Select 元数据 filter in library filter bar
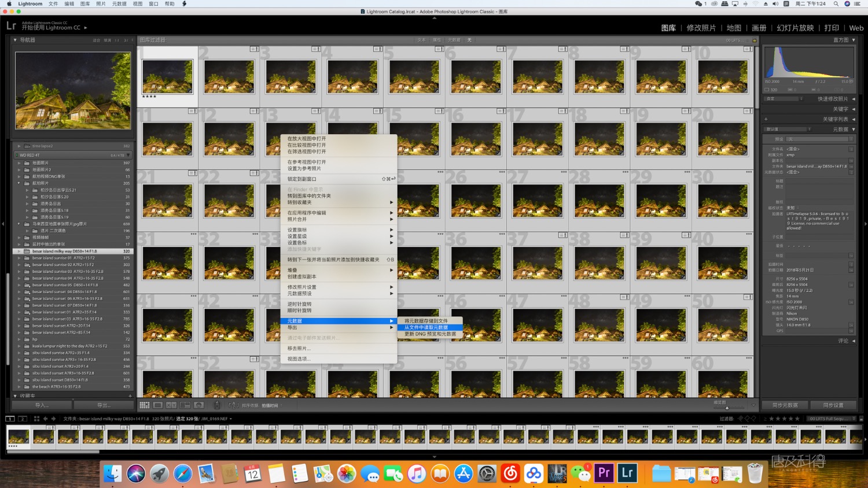 tap(454, 40)
